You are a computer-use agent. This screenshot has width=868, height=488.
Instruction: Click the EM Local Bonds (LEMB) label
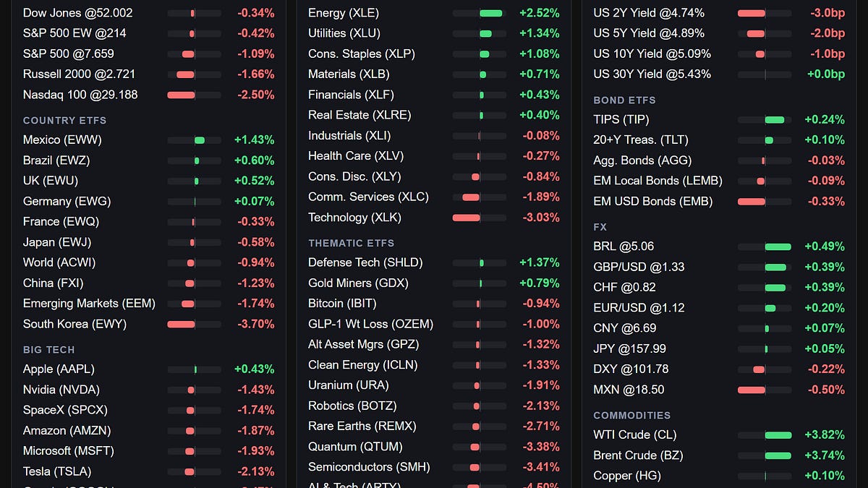coord(658,181)
